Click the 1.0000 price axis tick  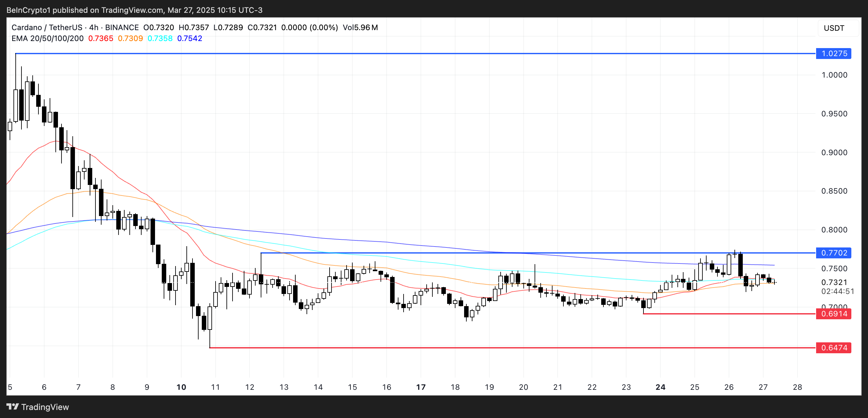click(x=834, y=75)
